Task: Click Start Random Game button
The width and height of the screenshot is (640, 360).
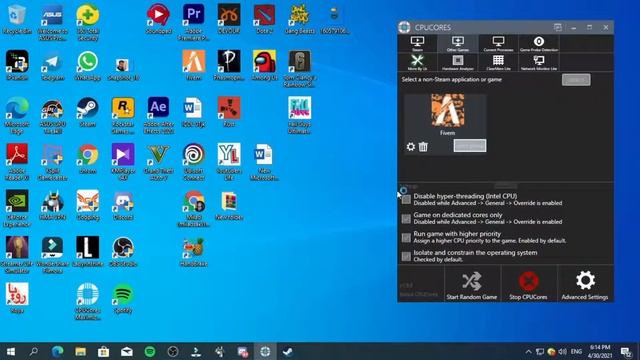Action: point(472,284)
